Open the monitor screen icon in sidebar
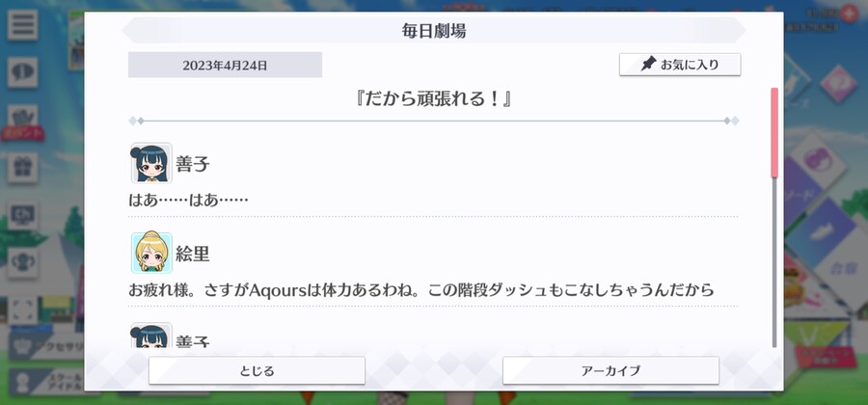 click(23, 215)
